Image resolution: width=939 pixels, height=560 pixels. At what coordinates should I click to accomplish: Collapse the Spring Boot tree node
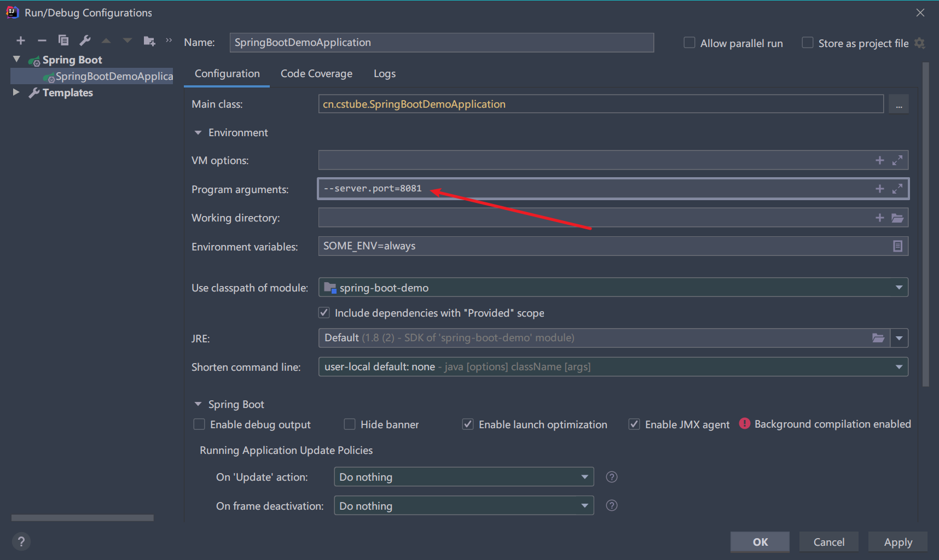click(x=16, y=59)
